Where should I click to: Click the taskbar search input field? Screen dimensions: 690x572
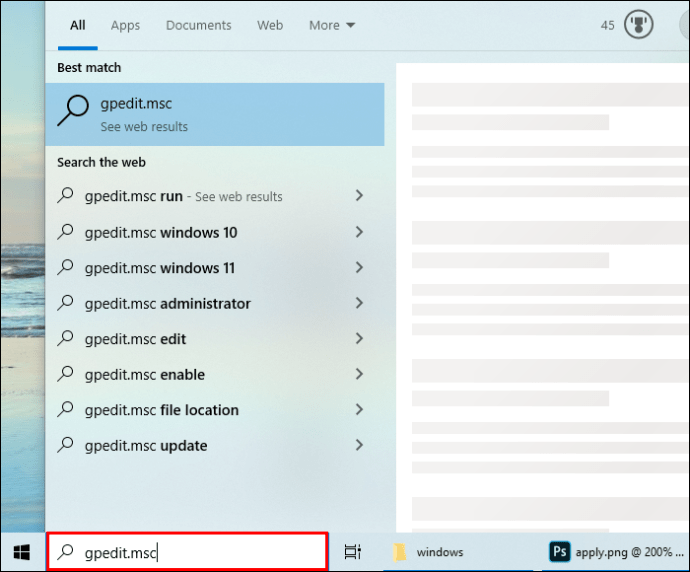[x=187, y=552]
